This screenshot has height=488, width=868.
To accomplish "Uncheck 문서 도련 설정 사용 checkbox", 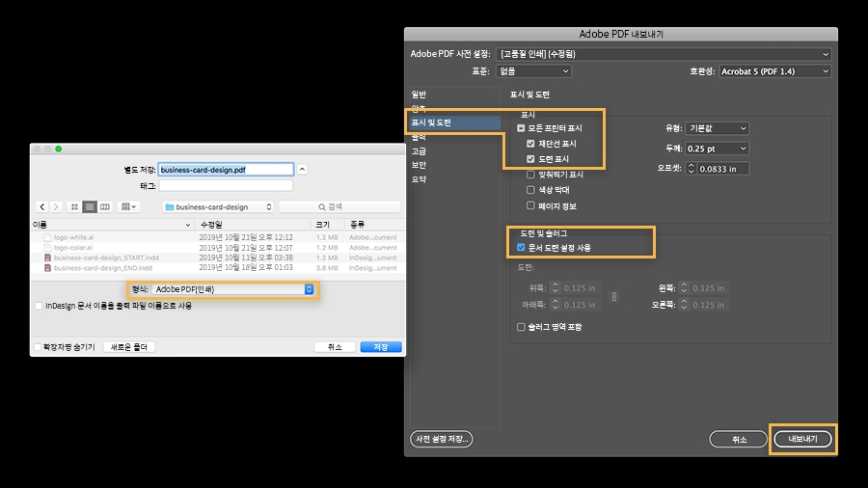I will tap(521, 248).
